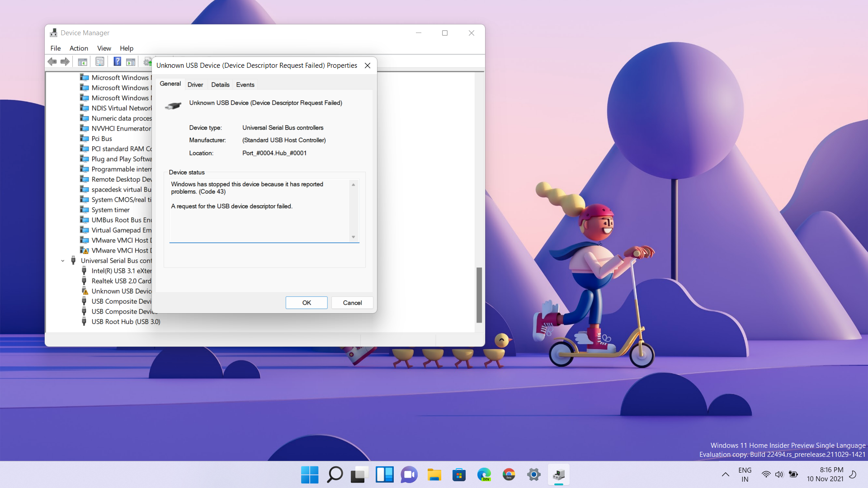Click the Forward arrow in Device Manager toolbar
Image resolution: width=868 pixels, height=488 pixels.
click(65, 62)
